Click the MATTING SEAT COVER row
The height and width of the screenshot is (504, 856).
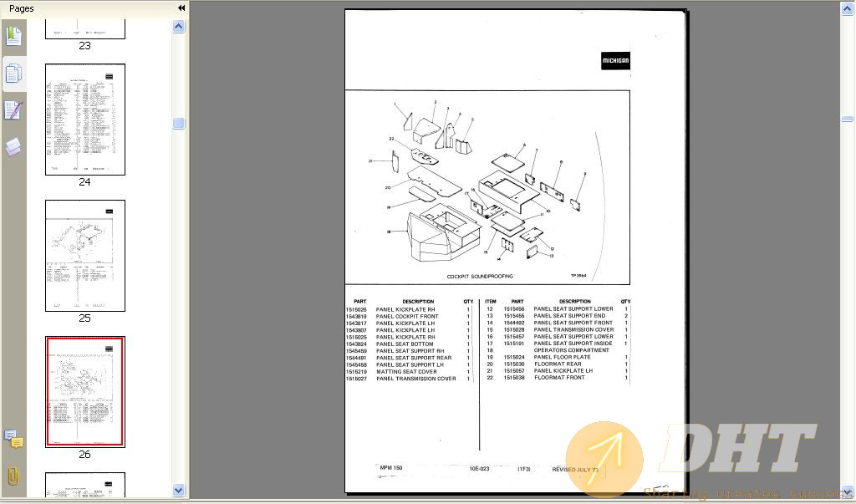[408, 371]
